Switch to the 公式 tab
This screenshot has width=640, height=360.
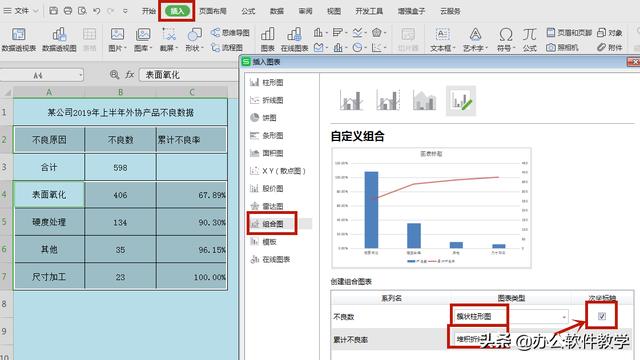click(x=248, y=11)
